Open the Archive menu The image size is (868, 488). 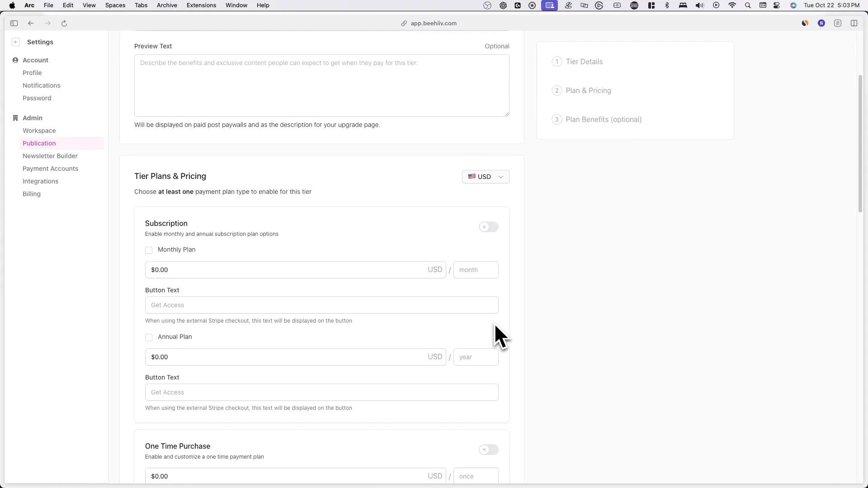click(167, 5)
